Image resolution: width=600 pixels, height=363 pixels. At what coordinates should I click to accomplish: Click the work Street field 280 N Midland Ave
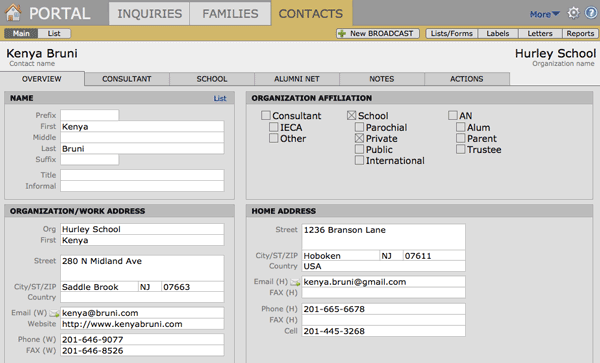[x=142, y=268]
